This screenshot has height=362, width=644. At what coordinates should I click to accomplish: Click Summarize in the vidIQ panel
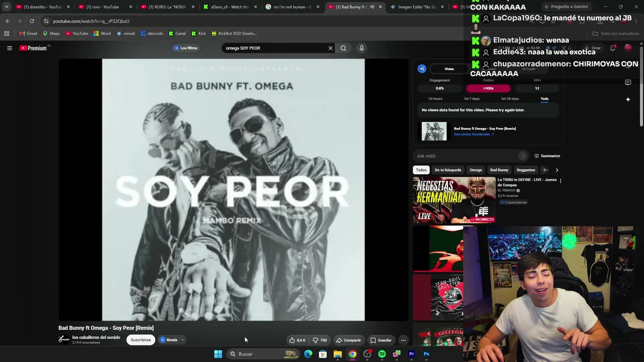(x=547, y=156)
